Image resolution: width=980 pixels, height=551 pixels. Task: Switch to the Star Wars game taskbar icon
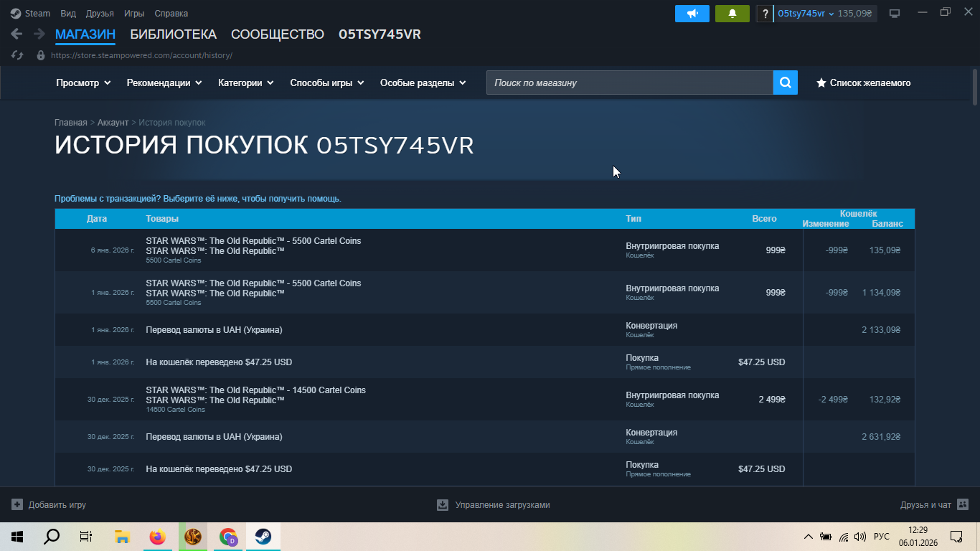pyautogui.click(x=193, y=537)
